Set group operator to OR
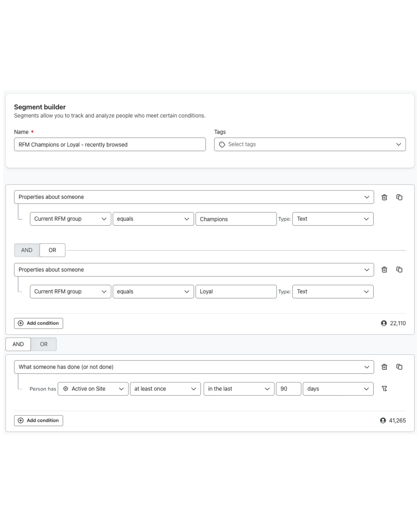 coord(44,344)
